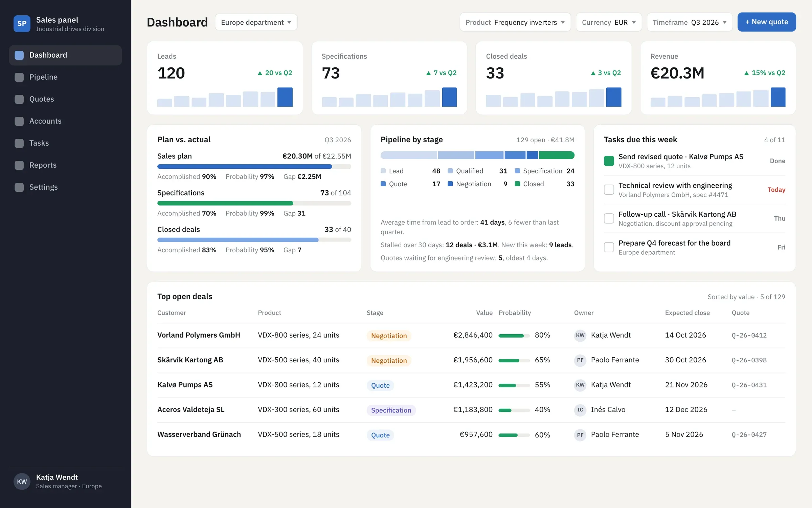This screenshot has width=812, height=508.
Task: Click the Settings sidebar icon
Action: [19, 187]
